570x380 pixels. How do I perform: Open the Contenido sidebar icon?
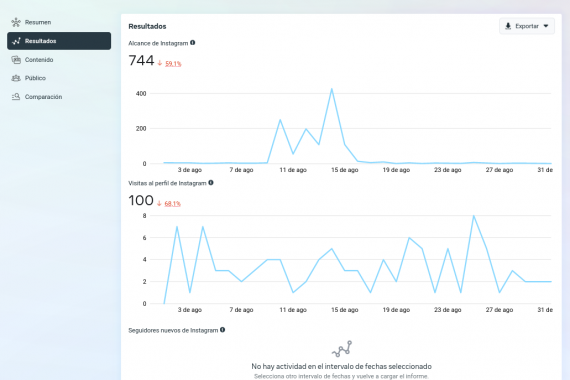[x=16, y=60]
